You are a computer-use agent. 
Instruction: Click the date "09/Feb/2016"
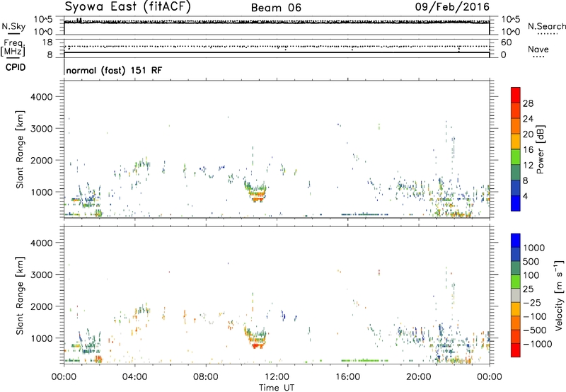(x=452, y=6)
